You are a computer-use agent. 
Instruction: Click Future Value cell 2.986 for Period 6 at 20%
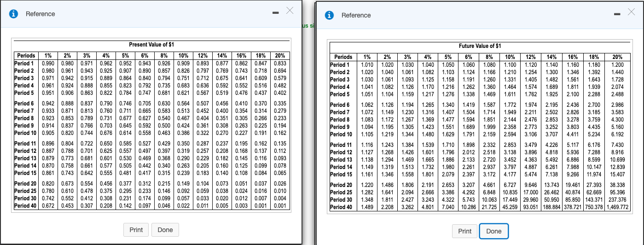[616, 105]
